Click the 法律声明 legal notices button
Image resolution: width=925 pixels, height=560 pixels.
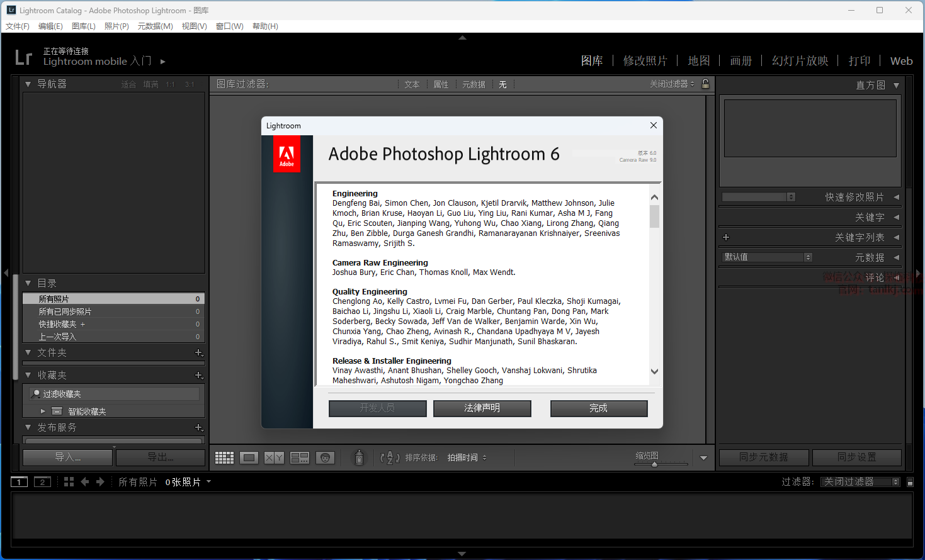point(482,408)
